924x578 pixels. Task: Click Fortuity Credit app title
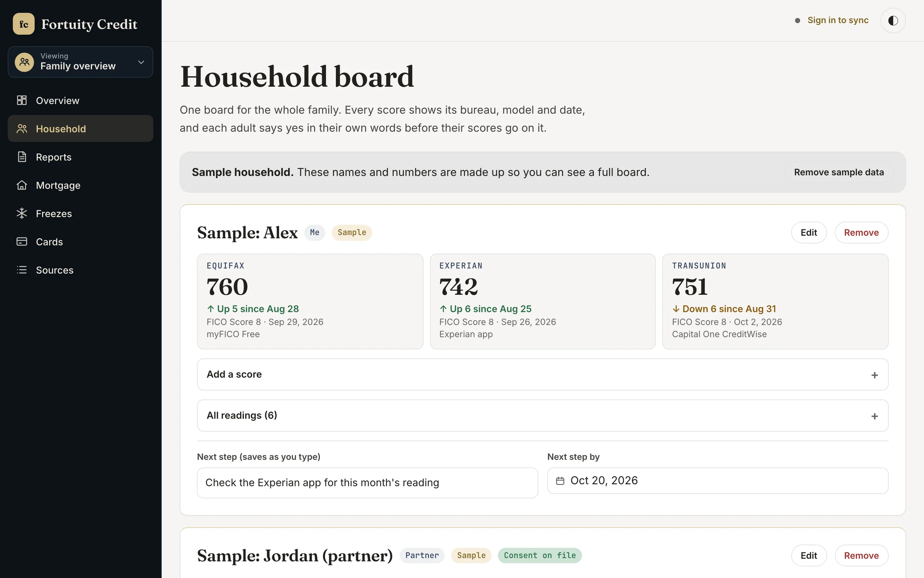click(89, 24)
